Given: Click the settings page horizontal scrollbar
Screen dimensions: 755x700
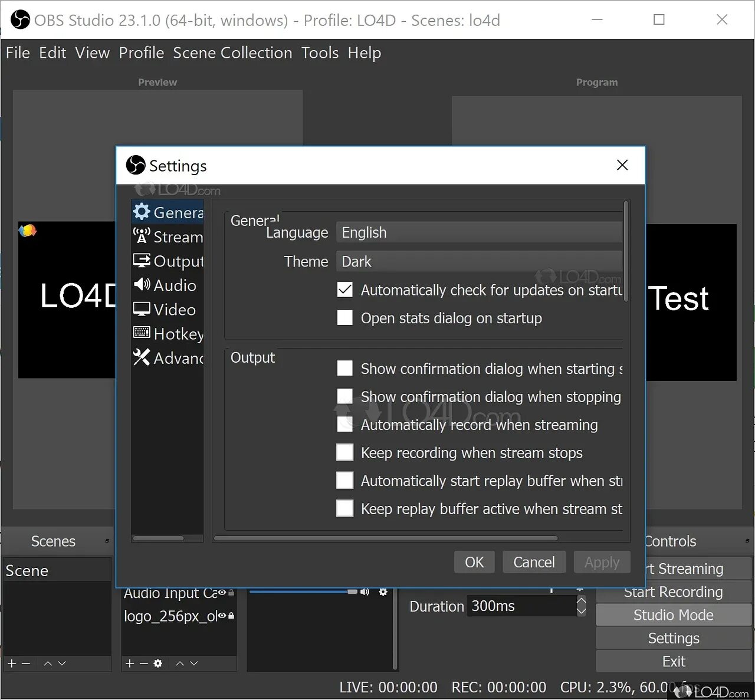Looking at the screenshot, I should pyautogui.click(x=386, y=538).
